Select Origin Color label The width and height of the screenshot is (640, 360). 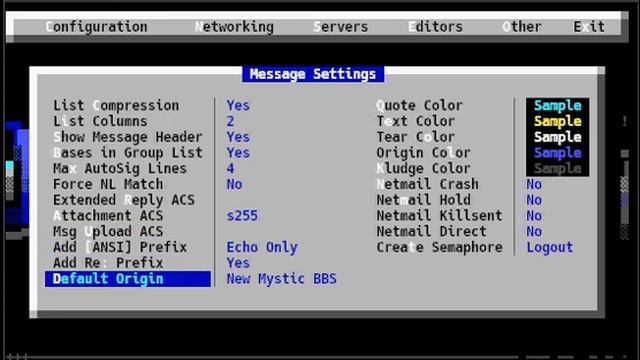pyautogui.click(x=423, y=153)
